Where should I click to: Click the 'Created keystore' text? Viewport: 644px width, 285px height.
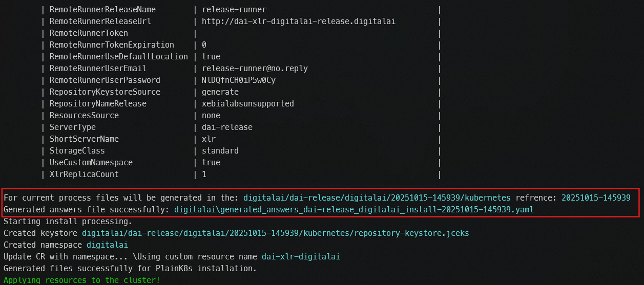(40, 233)
